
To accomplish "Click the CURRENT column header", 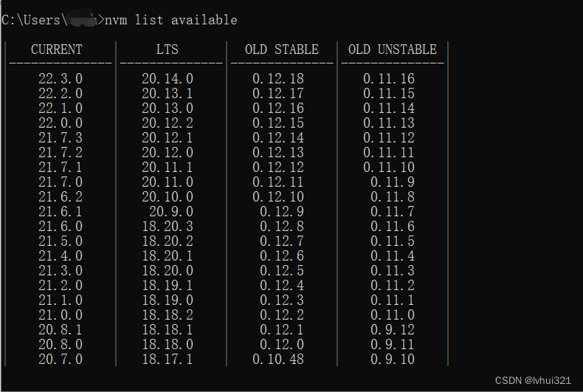I will coord(57,49).
